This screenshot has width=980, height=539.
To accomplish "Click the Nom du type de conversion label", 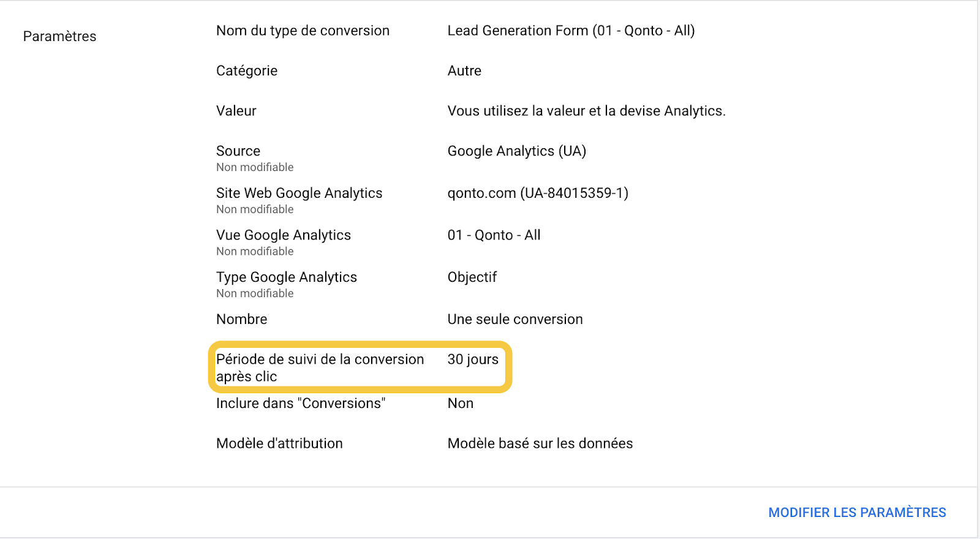I will point(303,31).
